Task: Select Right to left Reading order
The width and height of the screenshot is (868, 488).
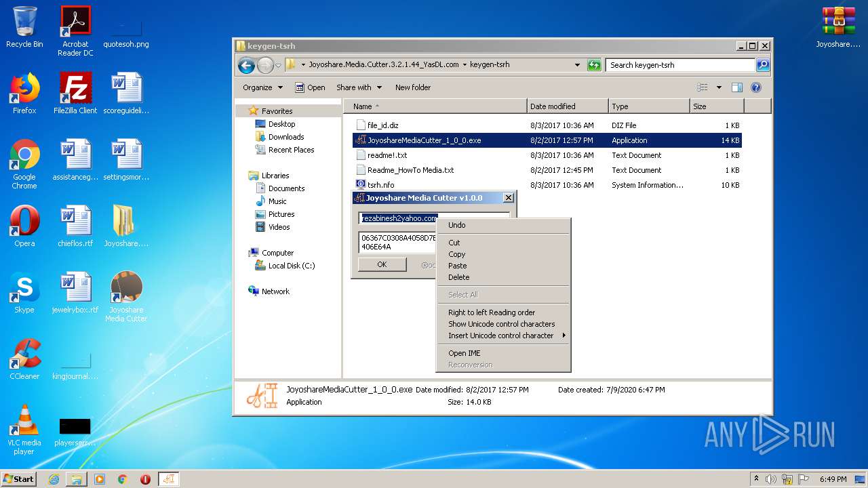Action: pyautogui.click(x=502, y=312)
